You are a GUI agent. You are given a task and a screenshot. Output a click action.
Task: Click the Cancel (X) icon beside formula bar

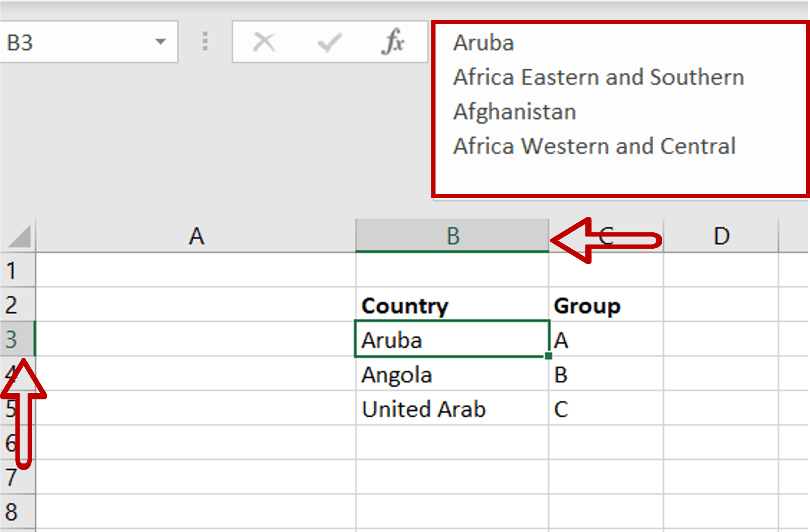point(263,41)
